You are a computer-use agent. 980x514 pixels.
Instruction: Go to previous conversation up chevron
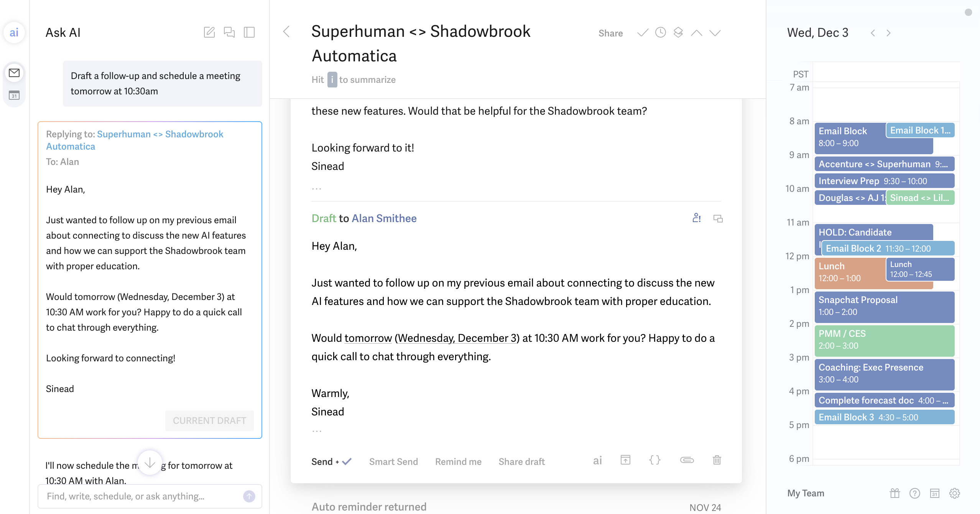coord(696,33)
